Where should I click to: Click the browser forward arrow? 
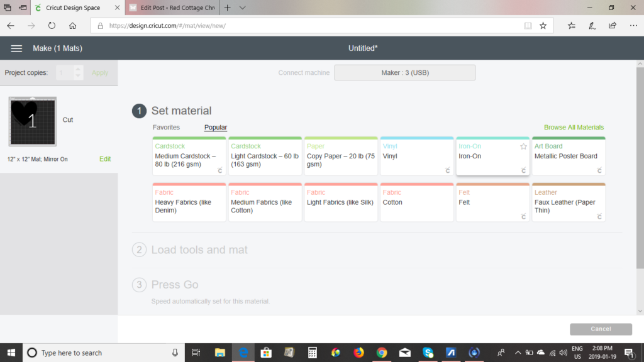[31, 25]
